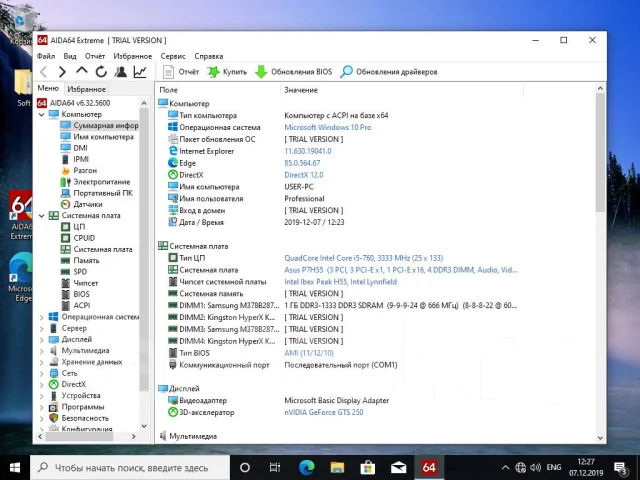Select the SPD tree item

74,271
